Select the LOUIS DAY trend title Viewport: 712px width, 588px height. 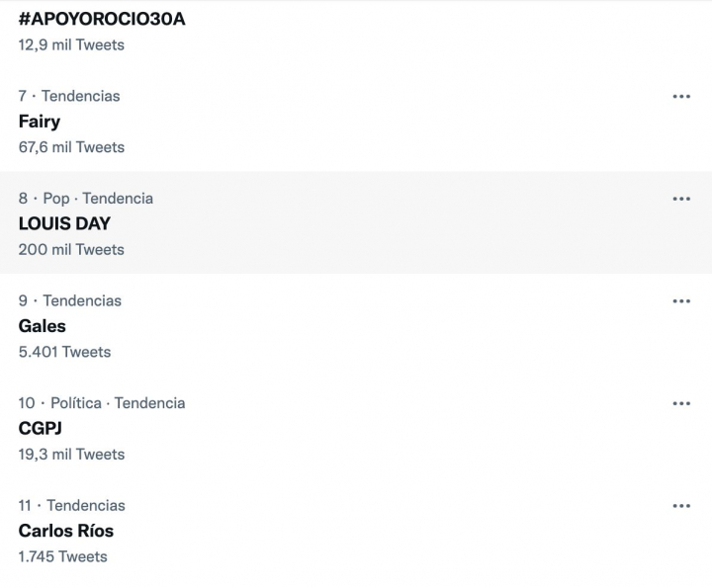[64, 223]
